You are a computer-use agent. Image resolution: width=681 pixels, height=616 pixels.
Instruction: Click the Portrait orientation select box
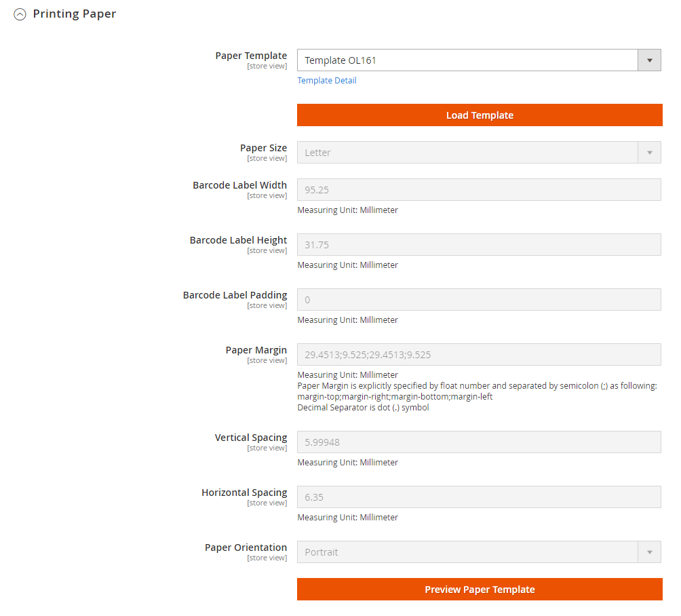468,552
